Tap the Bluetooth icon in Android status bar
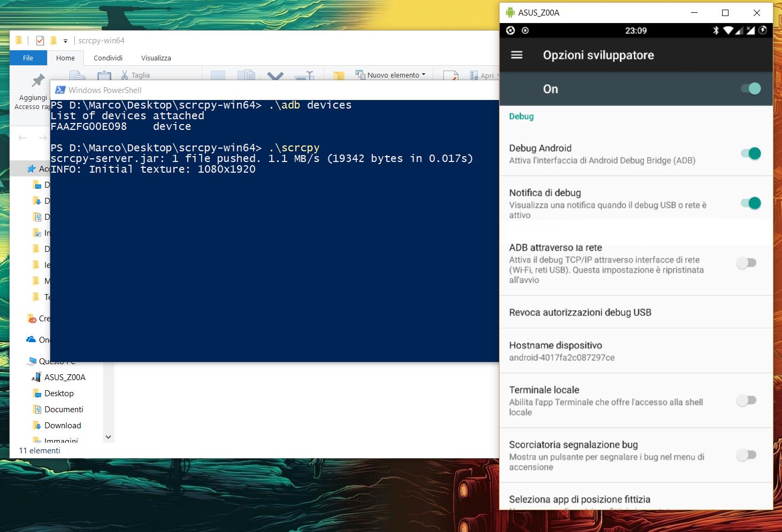The height and width of the screenshot is (532, 782). pos(716,30)
